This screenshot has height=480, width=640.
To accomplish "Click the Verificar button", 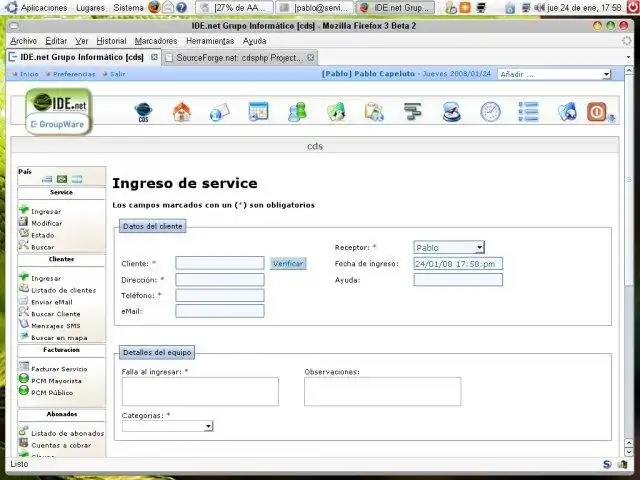I will 288,263.
